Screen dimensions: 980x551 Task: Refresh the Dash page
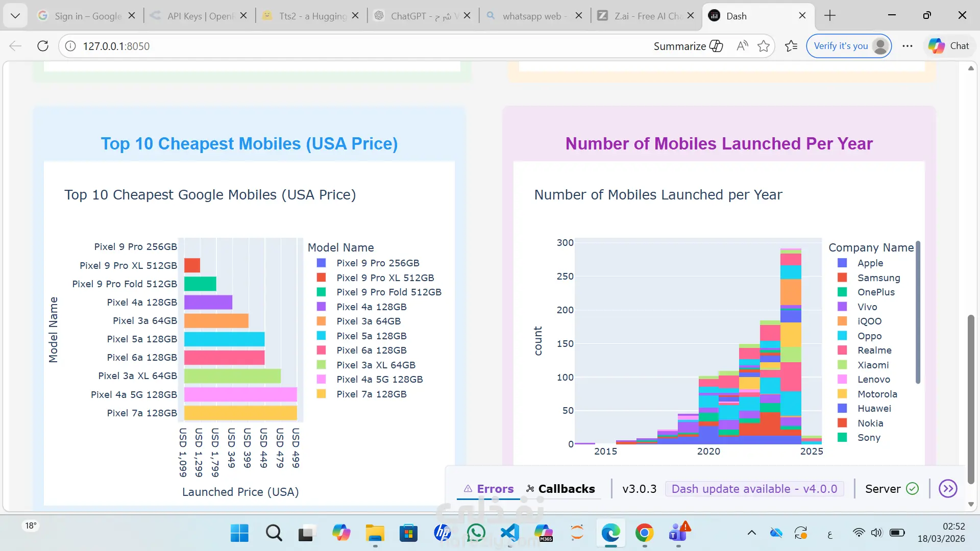43,46
